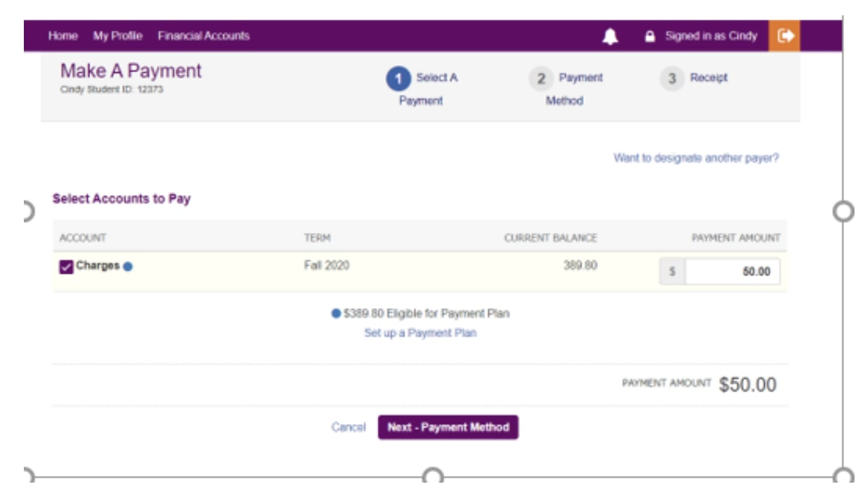Click the blue info dot next to Charges
This screenshot has width=868, height=501.
tap(128, 267)
